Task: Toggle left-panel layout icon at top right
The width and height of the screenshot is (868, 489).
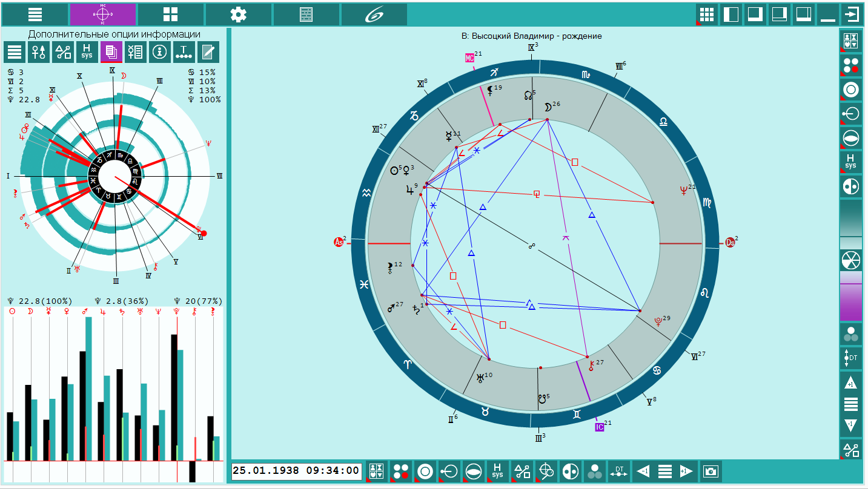Action: (731, 14)
